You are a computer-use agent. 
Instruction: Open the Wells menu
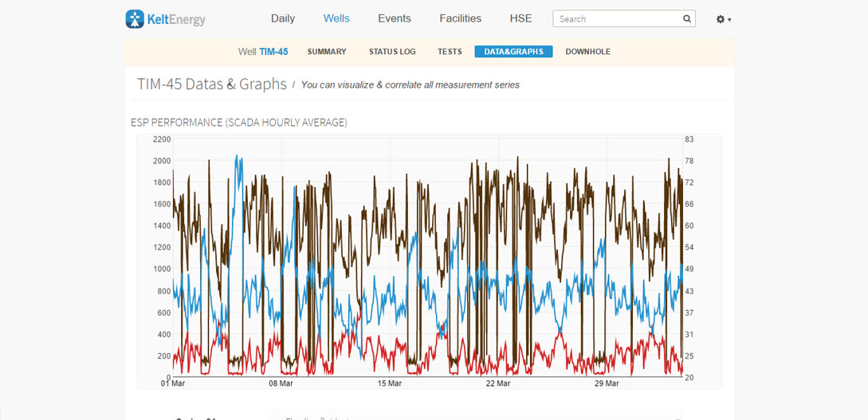click(x=336, y=18)
